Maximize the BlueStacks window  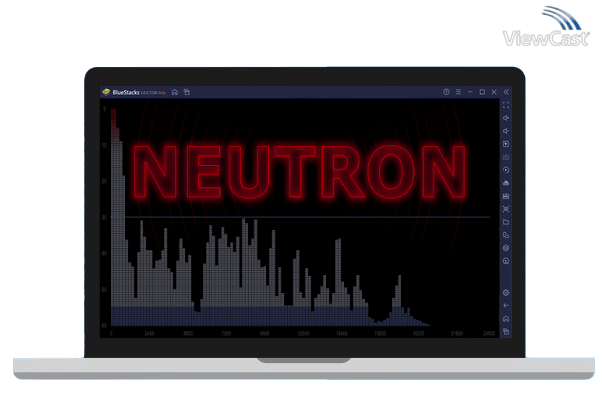click(x=482, y=92)
